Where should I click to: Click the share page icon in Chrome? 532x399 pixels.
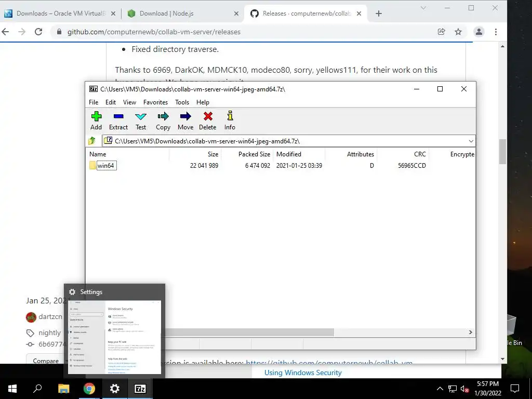click(x=442, y=32)
